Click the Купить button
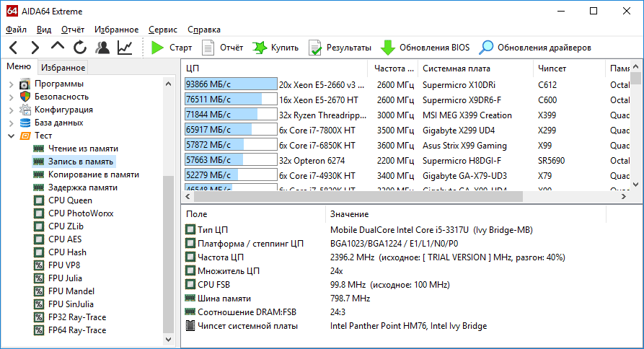 pyautogui.click(x=275, y=48)
